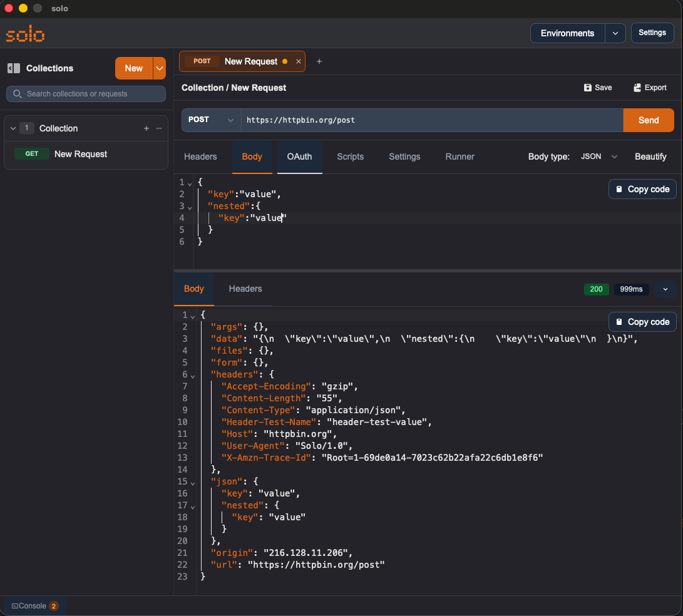Open the New Request tree item

click(x=81, y=153)
